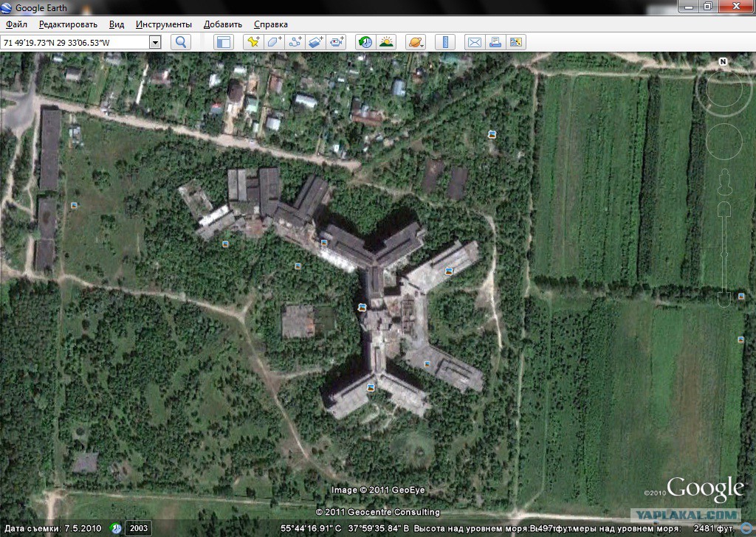Click the search magnifier button

click(x=181, y=42)
